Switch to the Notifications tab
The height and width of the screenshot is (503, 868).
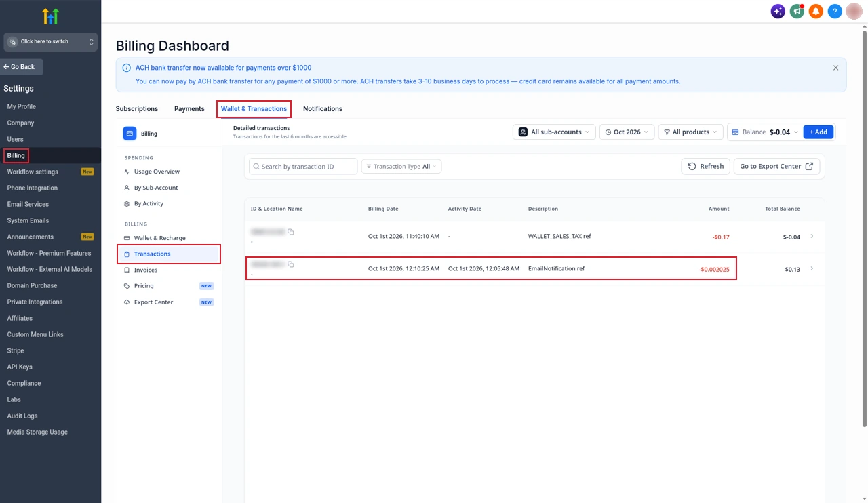[323, 109]
